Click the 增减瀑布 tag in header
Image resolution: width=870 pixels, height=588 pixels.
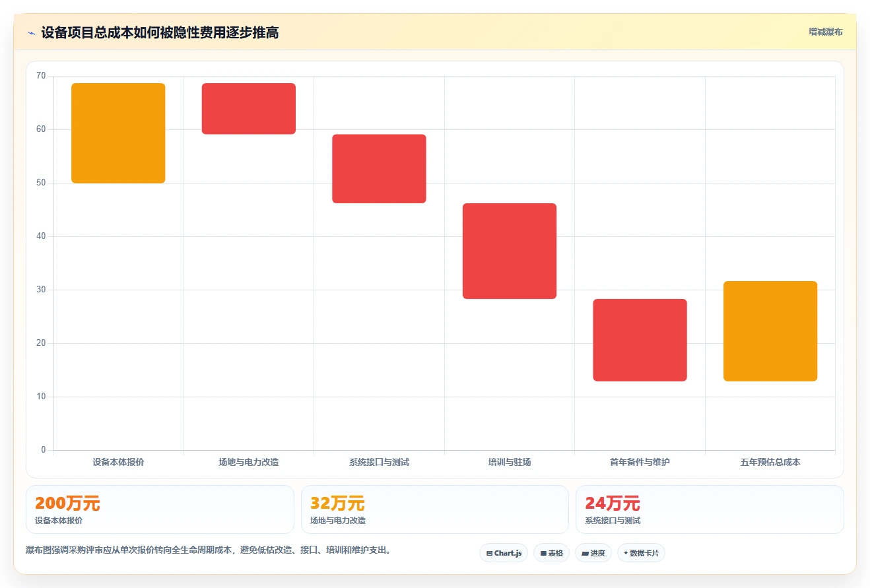826,32
